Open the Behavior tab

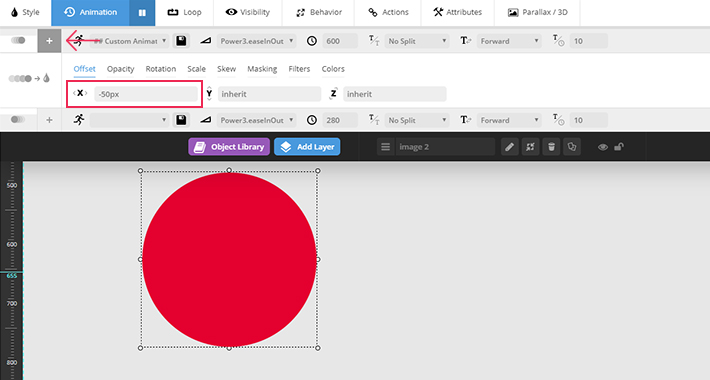coord(319,12)
